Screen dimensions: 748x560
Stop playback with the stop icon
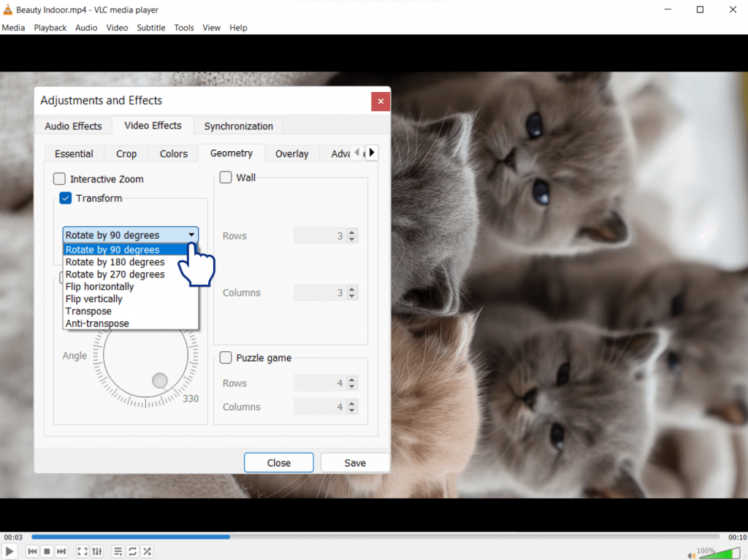point(47,551)
